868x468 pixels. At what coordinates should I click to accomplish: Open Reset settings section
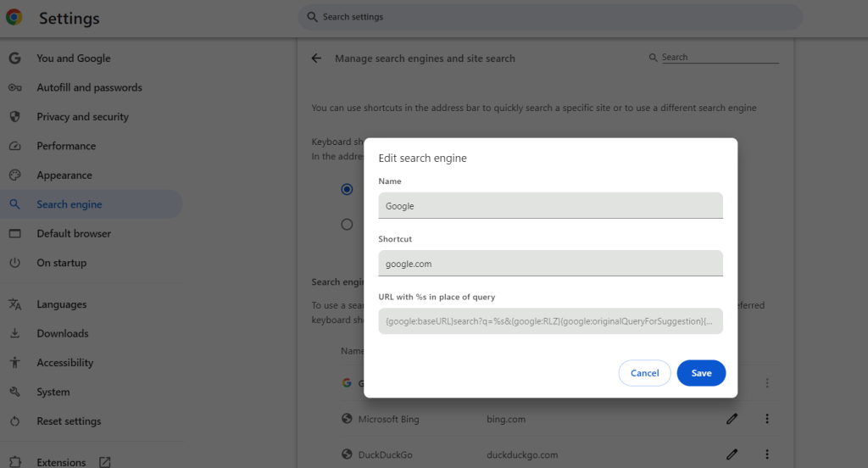(69, 421)
